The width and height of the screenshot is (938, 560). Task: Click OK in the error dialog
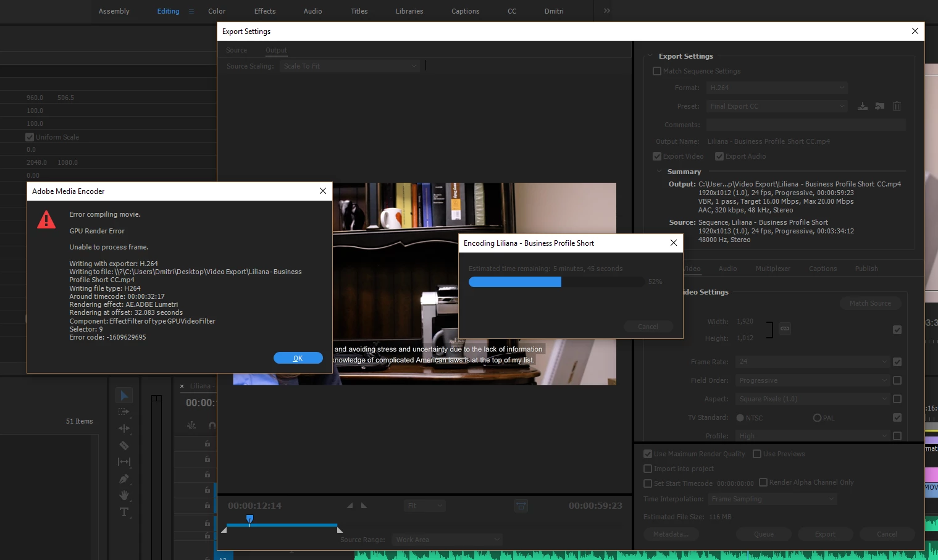pyautogui.click(x=298, y=358)
